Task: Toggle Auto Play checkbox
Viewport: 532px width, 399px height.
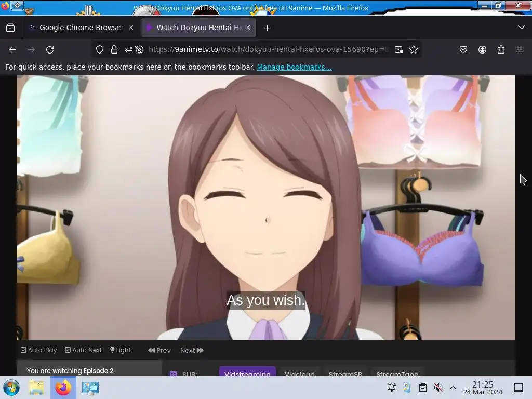Action: coord(38,350)
